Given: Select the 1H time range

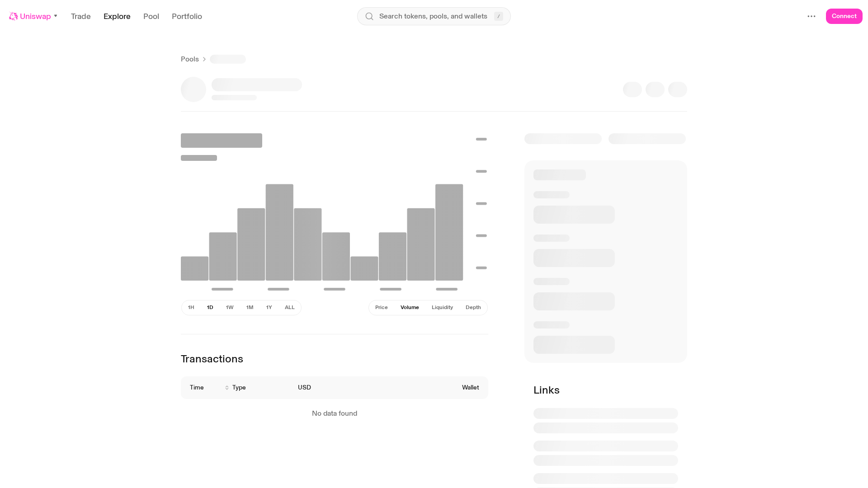Looking at the screenshot, I should click(191, 307).
